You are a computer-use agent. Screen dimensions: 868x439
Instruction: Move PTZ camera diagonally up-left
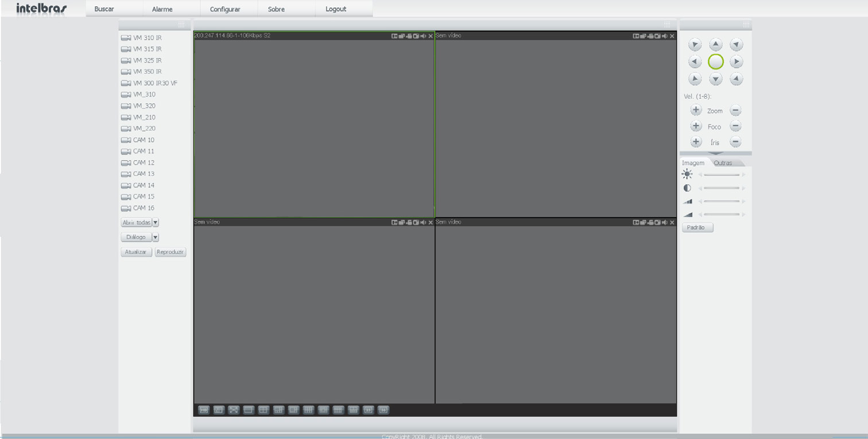(695, 44)
